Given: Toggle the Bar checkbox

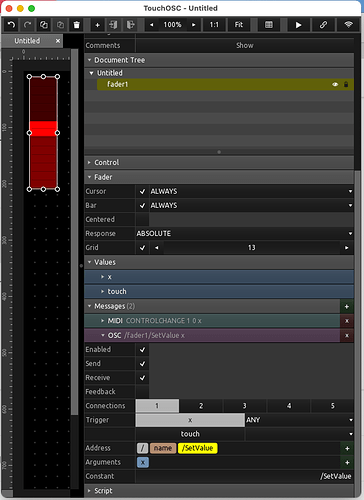Looking at the screenshot, I should 142,205.
